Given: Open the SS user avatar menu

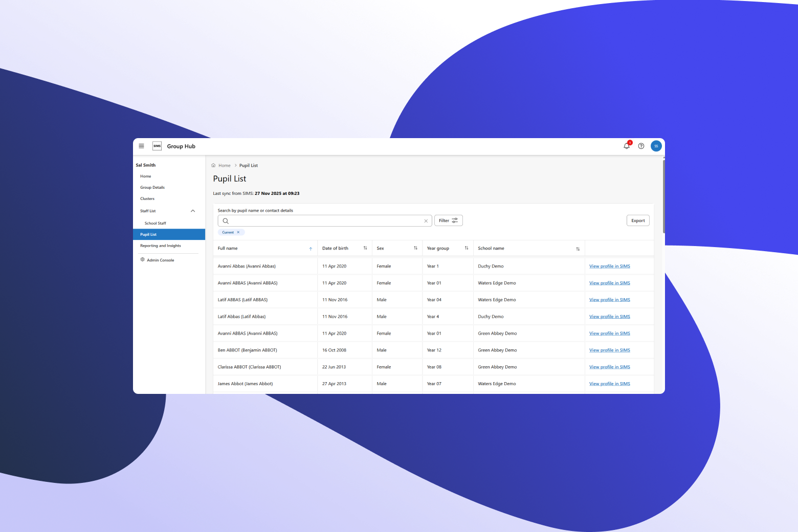Looking at the screenshot, I should pos(656,146).
